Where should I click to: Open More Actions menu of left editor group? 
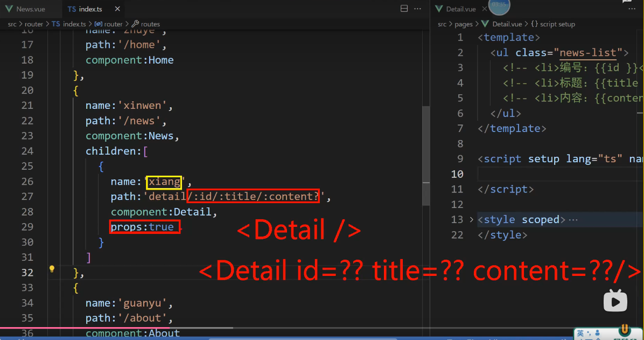click(x=418, y=9)
